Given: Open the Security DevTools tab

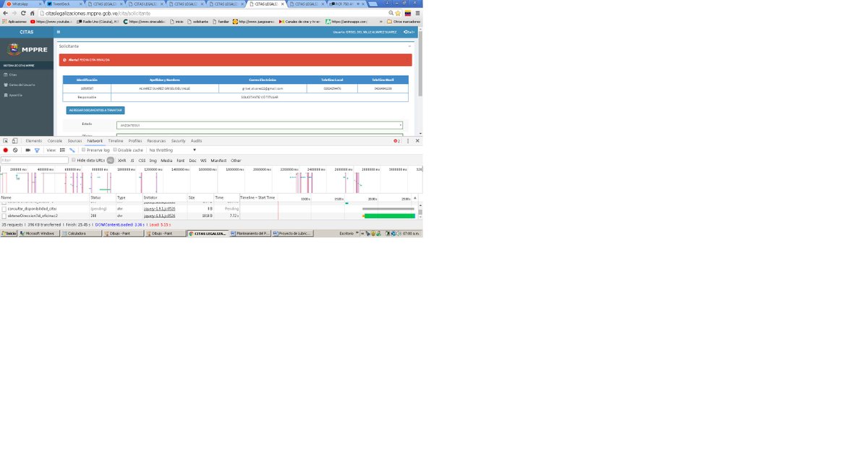Looking at the screenshot, I should [178, 141].
